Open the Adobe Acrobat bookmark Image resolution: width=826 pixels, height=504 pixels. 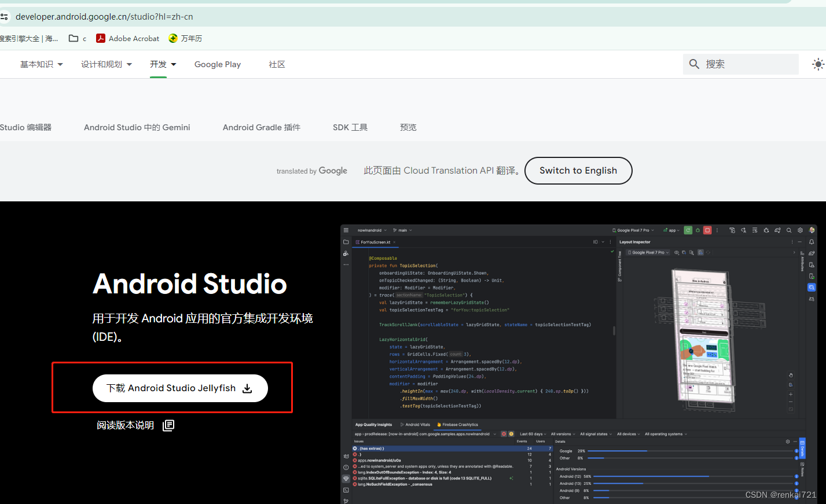127,38
